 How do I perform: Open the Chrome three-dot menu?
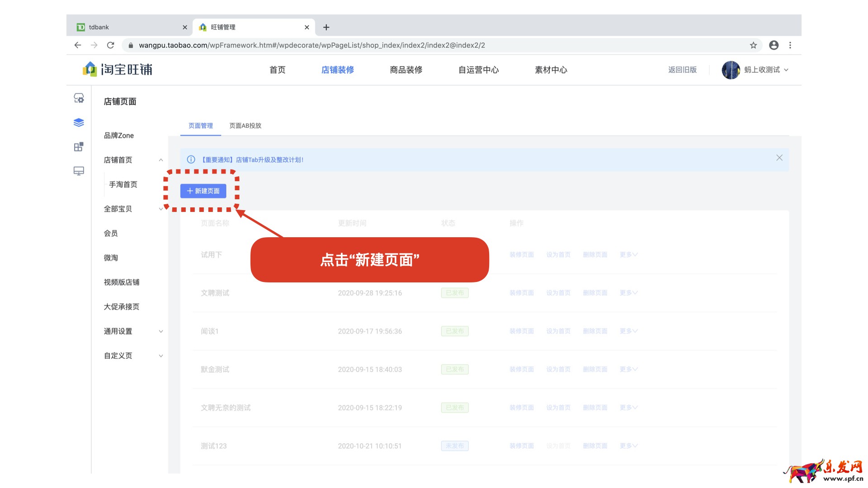tap(790, 45)
